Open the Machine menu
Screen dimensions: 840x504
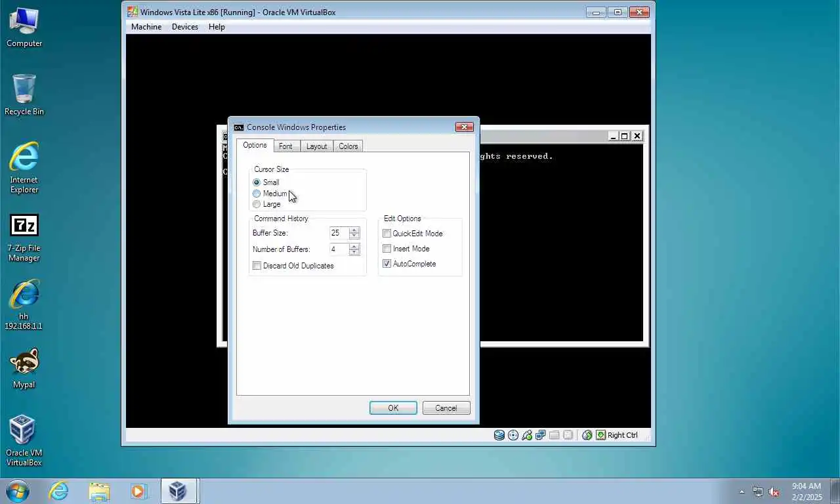point(146,27)
